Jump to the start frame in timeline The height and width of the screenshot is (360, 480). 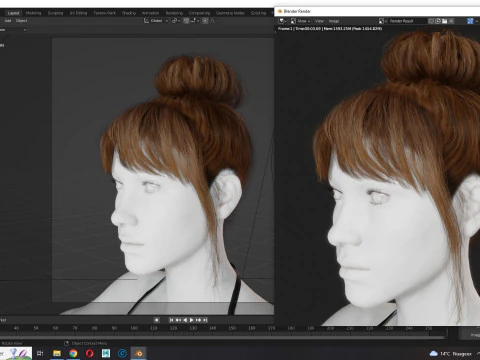171,320
